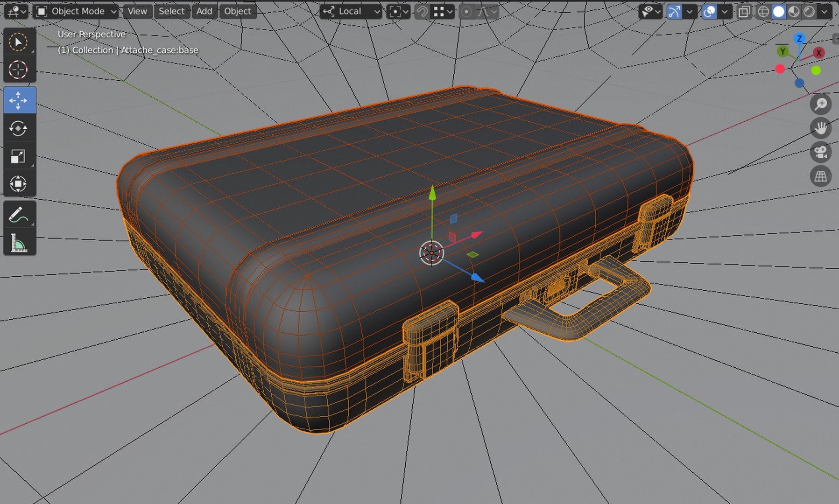Set viewport shading to Solid

779,12
